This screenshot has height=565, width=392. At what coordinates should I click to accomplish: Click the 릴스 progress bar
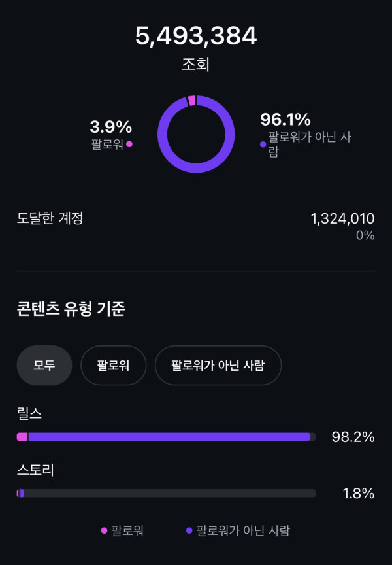tap(166, 437)
